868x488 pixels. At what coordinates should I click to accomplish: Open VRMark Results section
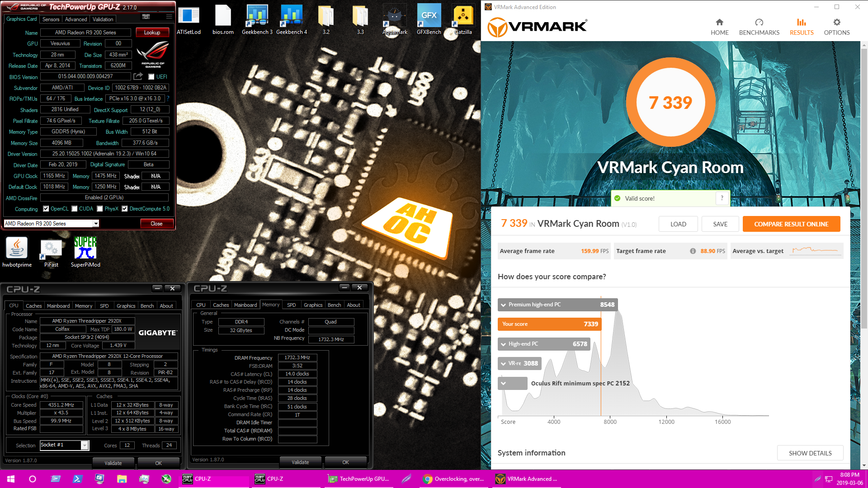pos(802,27)
